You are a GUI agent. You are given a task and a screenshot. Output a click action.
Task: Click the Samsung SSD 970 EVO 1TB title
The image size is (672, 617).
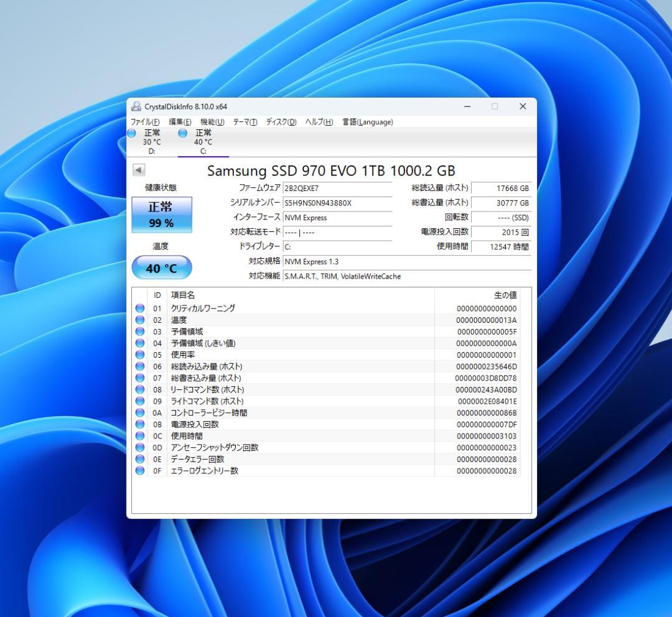pos(331,170)
